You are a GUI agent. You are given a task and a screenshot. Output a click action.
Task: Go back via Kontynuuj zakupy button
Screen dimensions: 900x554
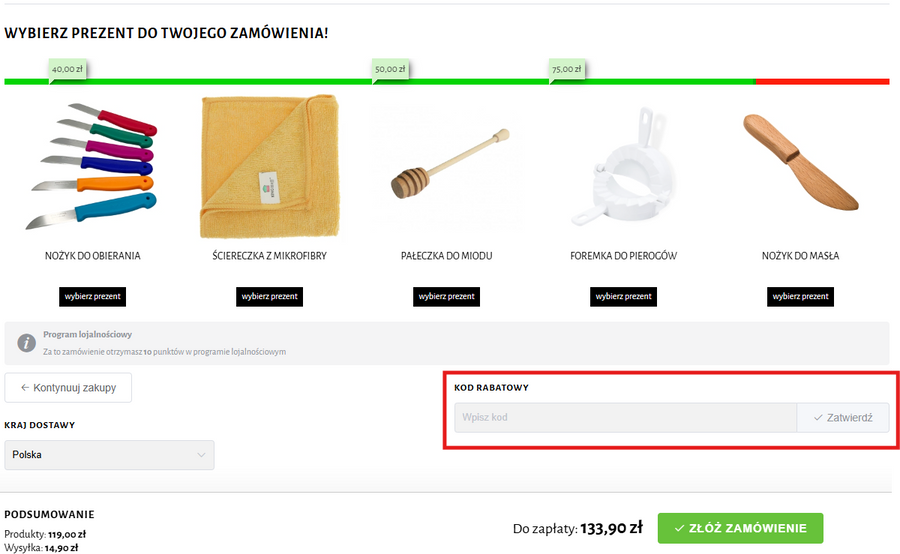pyautogui.click(x=68, y=388)
